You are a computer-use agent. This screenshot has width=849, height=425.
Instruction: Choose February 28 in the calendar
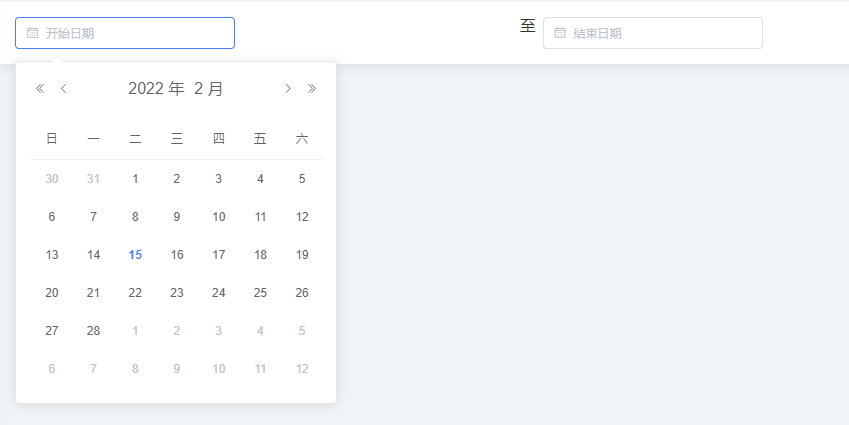click(x=94, y=331)
